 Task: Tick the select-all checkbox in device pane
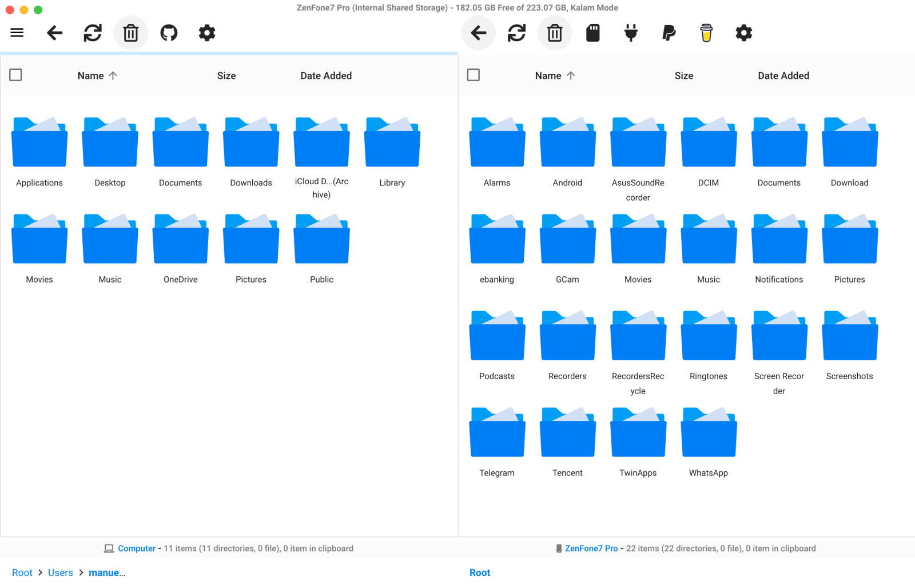474,75
